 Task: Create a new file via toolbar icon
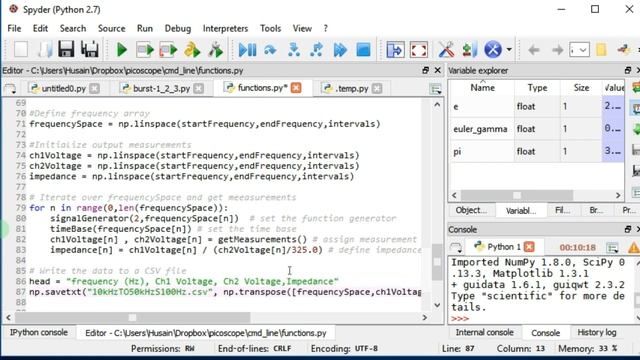tap(21, 50)
